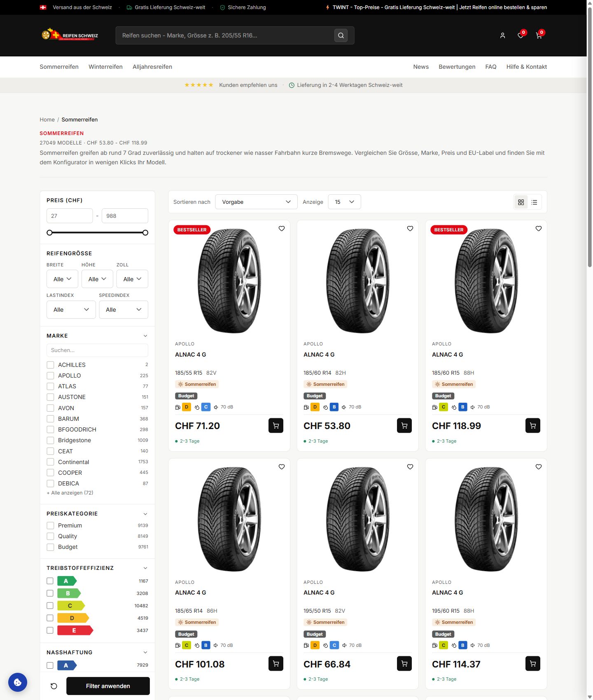
Task: Click the maximum price slider handle
Action: (x=145, y=233)
